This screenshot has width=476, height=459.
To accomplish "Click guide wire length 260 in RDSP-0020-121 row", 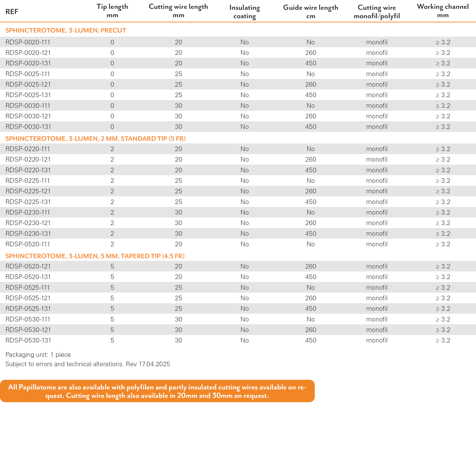I will click(x=311, y=53).
